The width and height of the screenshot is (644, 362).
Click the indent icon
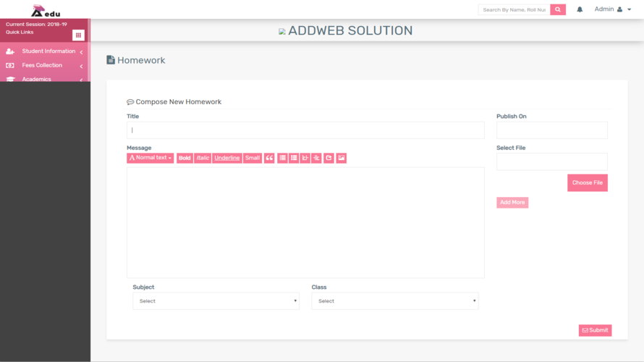(x=316, y=158)
